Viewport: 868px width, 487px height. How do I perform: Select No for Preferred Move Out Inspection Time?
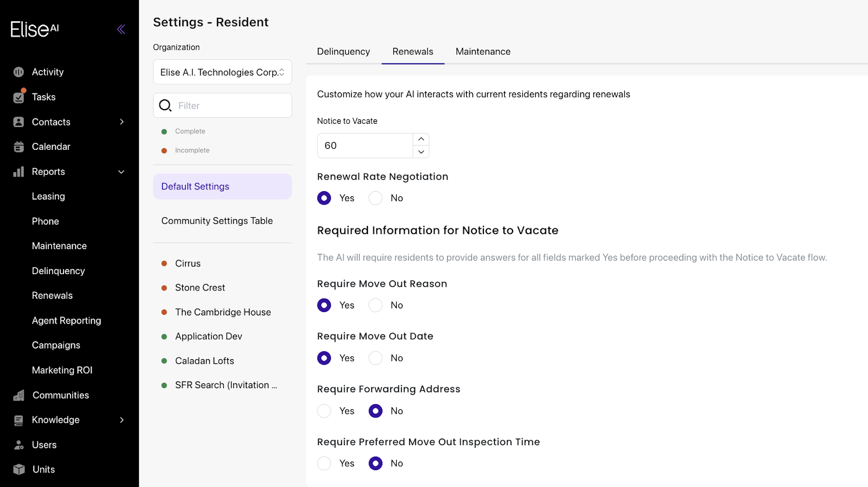tap(375, 464)
